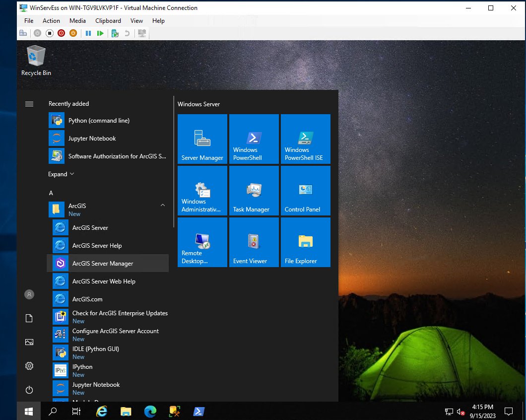
Task: Launch ArcGIS Server Manager
Action: coord(108,264)
